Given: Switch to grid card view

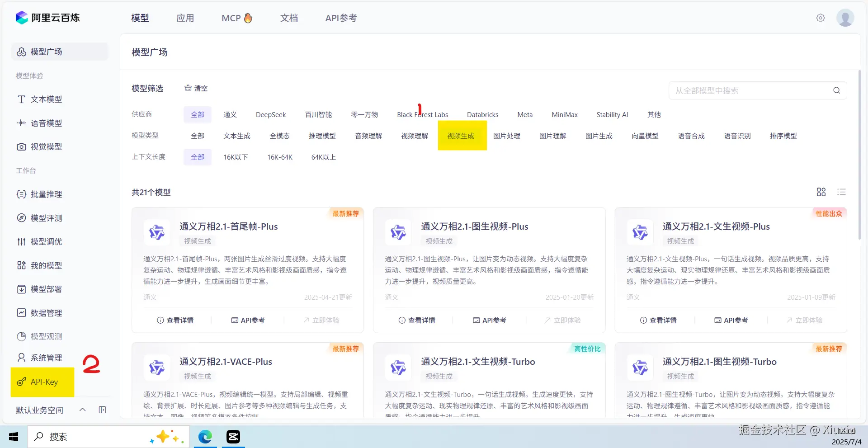Looking at the screenshot, I should [821, 192].
